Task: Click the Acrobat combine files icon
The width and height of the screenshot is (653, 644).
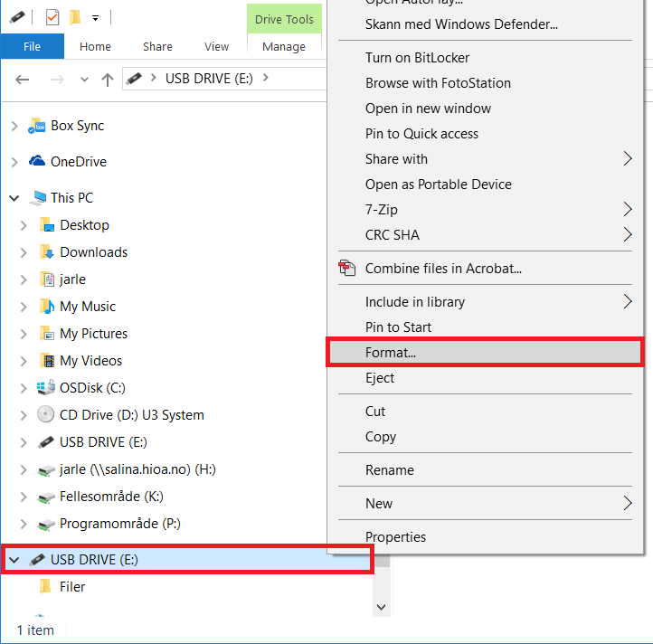Action: click(x=347, y=268)
